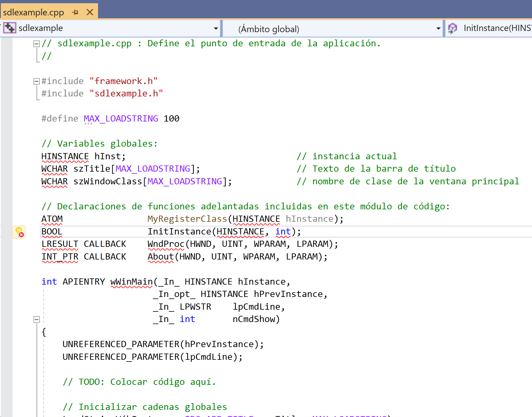
Task: Click the MAX_LOADSTRING macro in the #define line
Action: [121, 119]
